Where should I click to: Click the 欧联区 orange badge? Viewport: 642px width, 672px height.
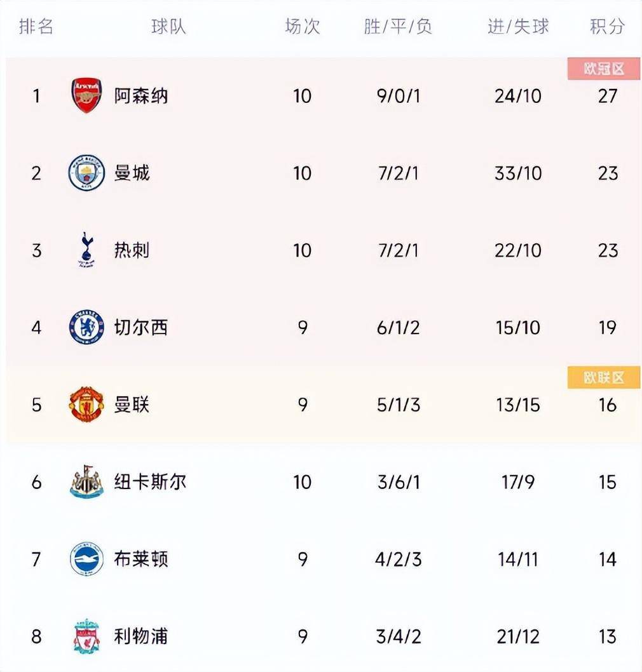pos(603,377)
